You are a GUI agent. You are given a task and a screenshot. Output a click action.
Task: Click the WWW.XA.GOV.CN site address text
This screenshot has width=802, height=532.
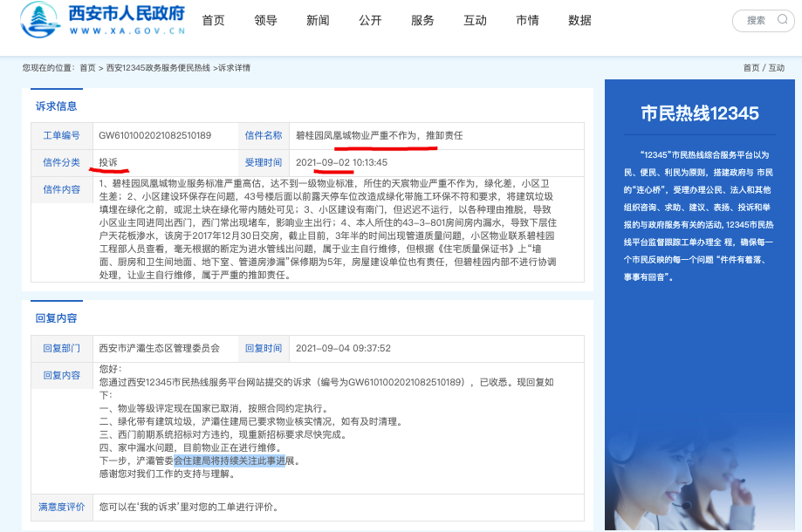pos(127,31)
